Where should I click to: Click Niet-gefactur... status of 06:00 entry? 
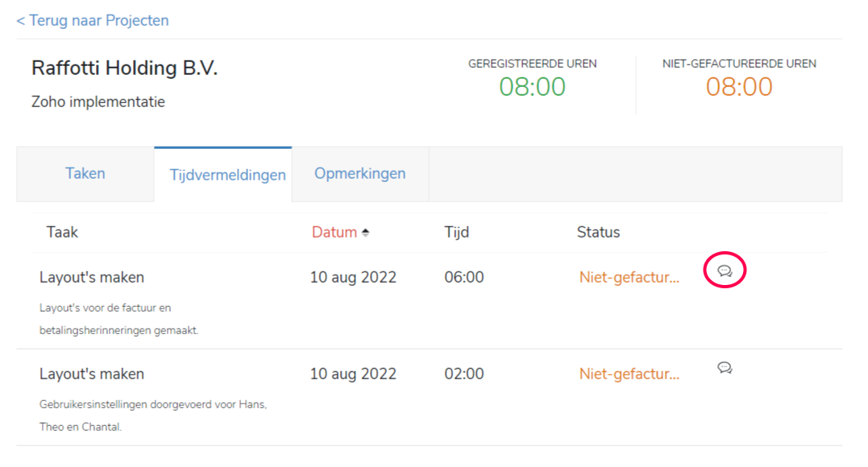coord(629,277)
